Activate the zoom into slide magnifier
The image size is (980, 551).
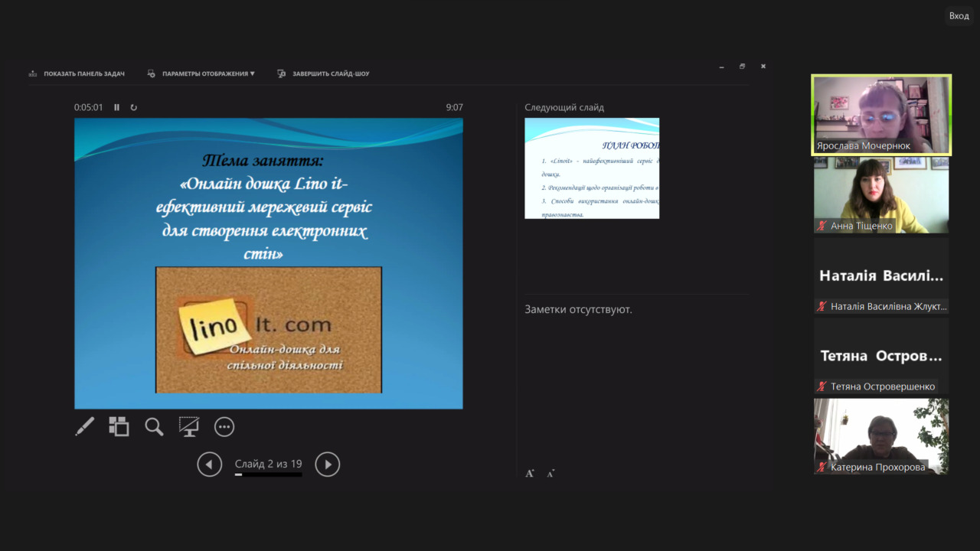(x=154, y=426)
